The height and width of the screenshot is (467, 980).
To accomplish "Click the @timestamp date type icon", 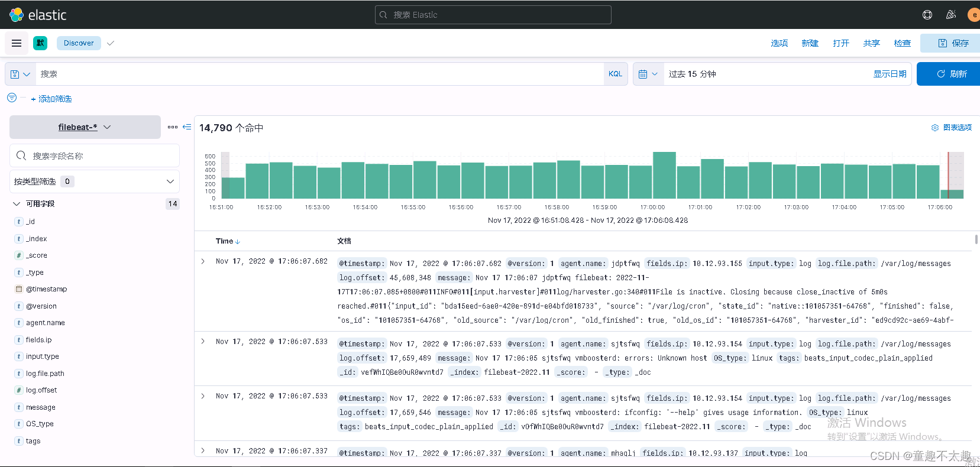I will [19, 289].
